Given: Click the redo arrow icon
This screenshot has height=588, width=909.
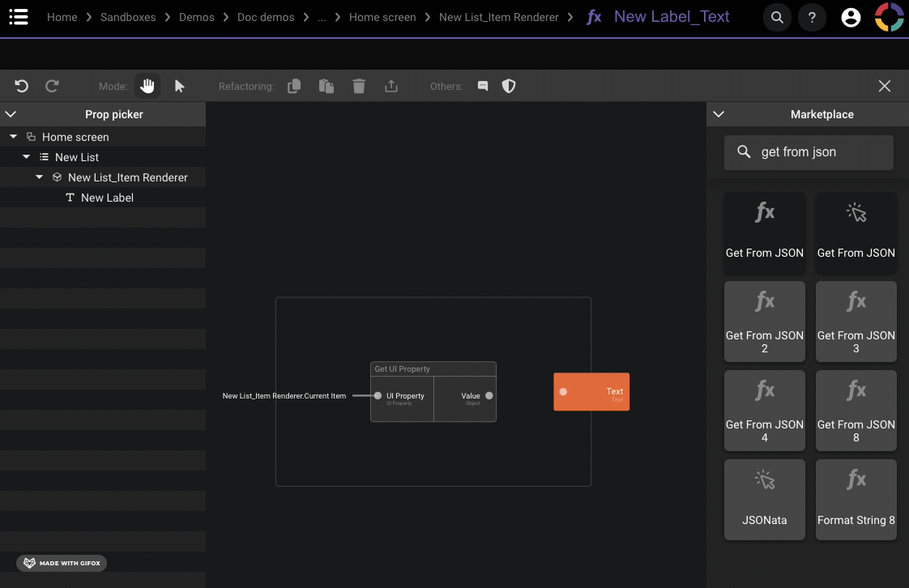Looking at the screenshot, I should [52, 86].
